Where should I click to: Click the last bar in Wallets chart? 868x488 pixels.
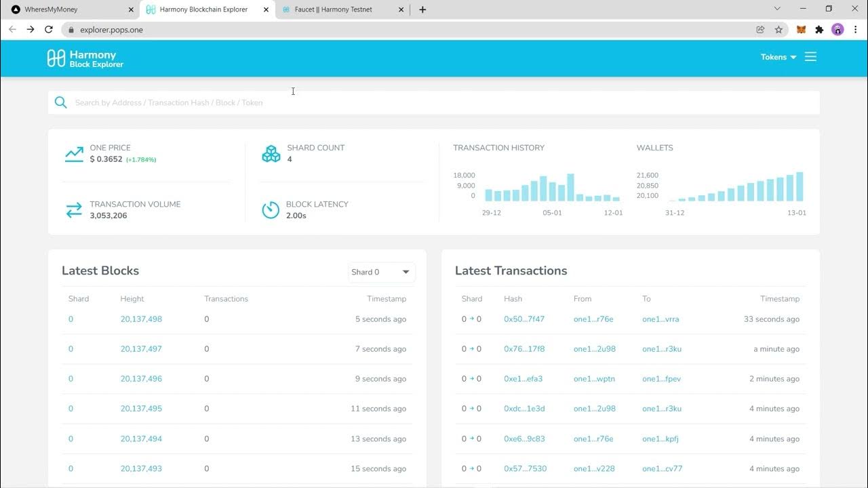coord(800,186)
